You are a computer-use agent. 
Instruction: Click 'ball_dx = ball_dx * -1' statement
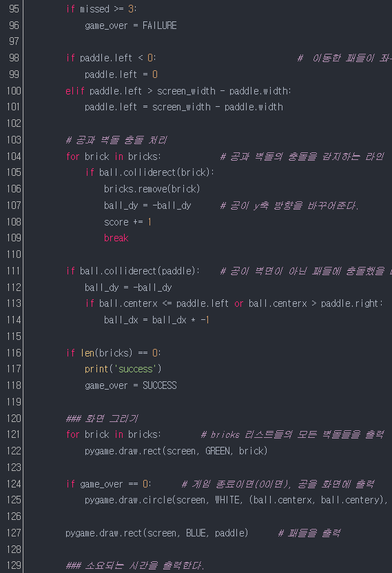(x=156, y=320)
